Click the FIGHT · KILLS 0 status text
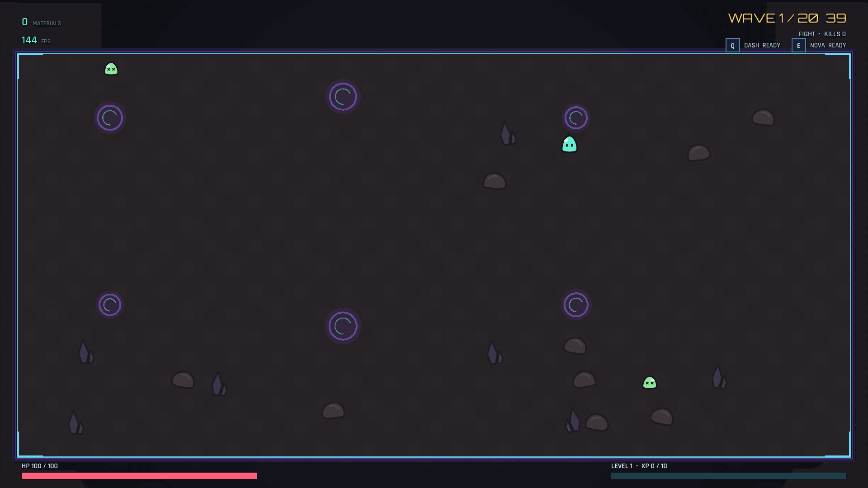 pos(822,34)
